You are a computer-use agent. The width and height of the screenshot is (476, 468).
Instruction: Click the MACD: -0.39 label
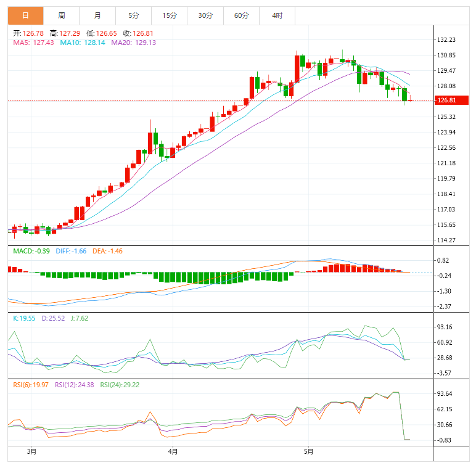[31, 252]
